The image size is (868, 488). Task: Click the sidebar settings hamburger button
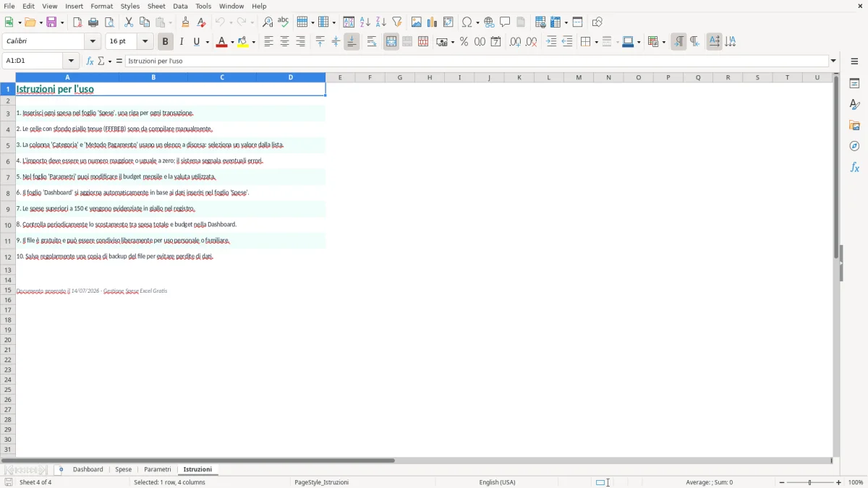click(854, 61)
